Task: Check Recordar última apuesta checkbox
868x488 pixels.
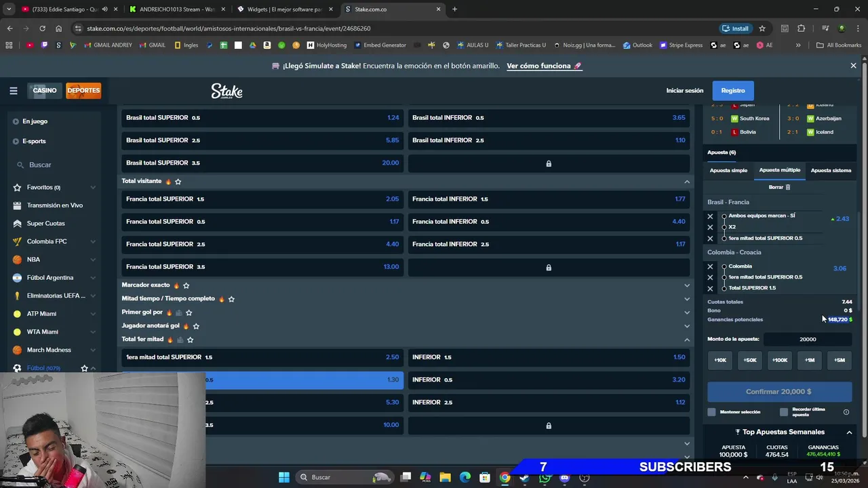Action: [784, 412]
